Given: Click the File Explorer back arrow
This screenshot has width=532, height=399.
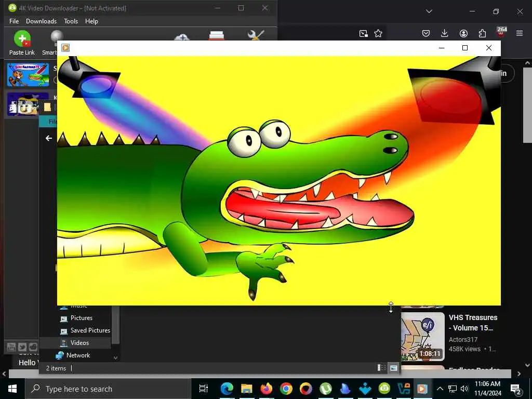Looking at the screenshot, I should click(49, 138).
